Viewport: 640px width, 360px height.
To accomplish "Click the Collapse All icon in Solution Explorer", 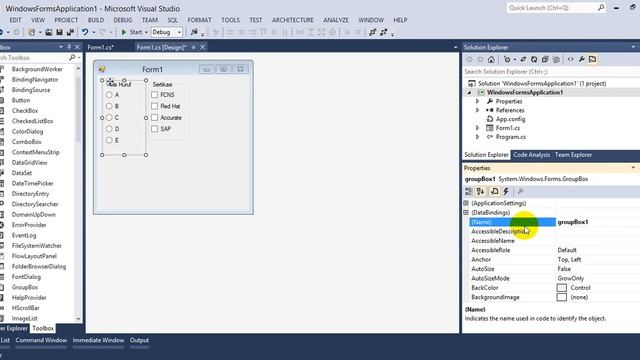I will (x=545, y=60).
